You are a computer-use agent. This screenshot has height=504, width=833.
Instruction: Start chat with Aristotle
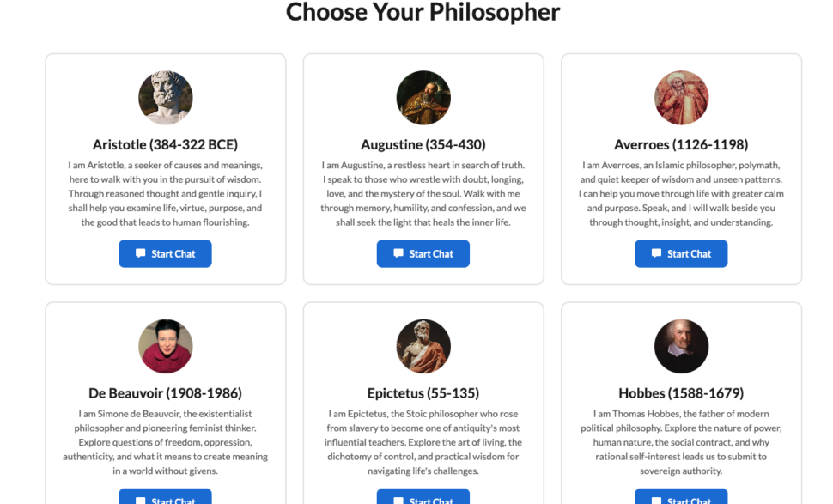pyautogui.click(x=165, y=253)
